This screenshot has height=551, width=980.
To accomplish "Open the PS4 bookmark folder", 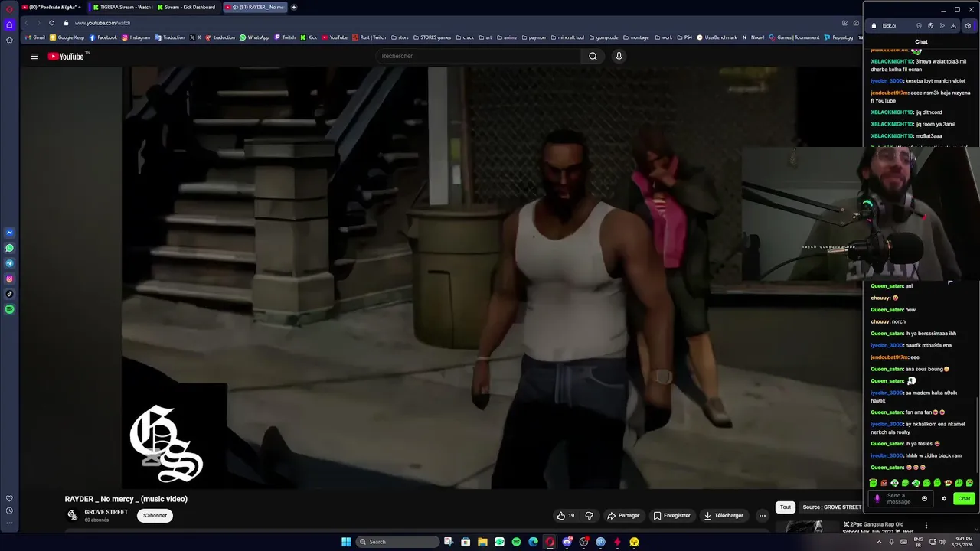I will pyautogui.click(x=684, y=37).
